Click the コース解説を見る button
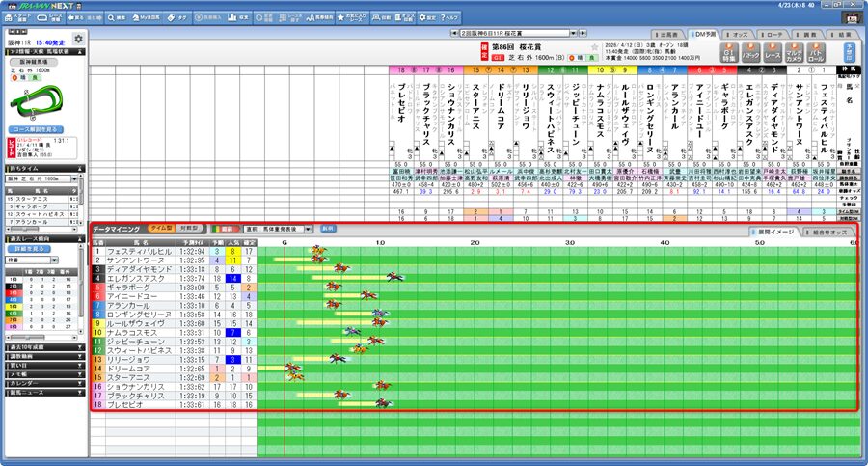 [x=36, y=129]
